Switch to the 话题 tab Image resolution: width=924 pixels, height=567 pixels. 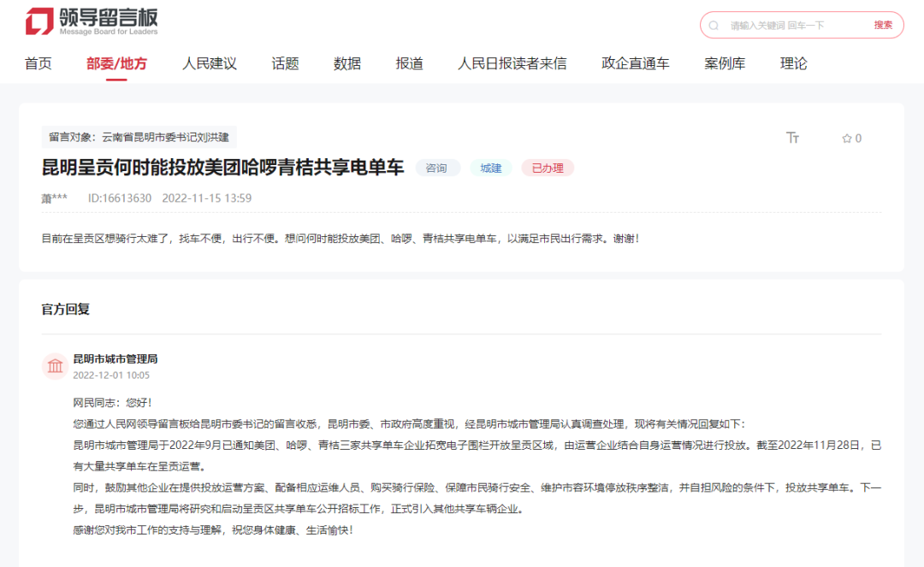click(285, 63)
